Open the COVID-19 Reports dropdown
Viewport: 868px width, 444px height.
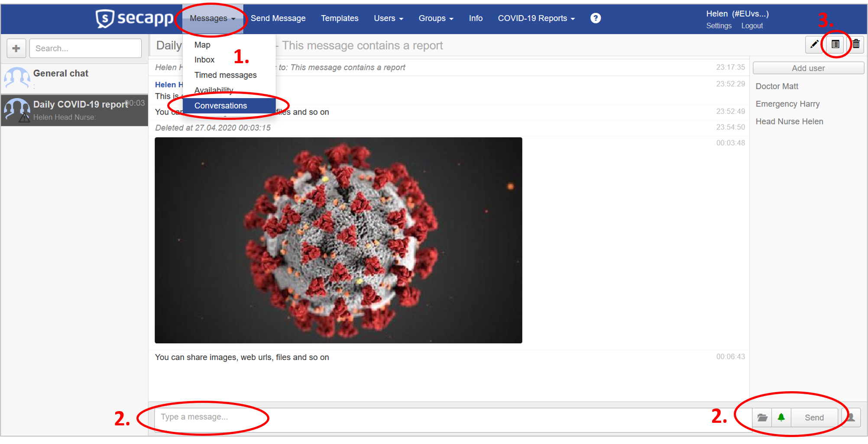pyautogui.click(x=536, y=18)
